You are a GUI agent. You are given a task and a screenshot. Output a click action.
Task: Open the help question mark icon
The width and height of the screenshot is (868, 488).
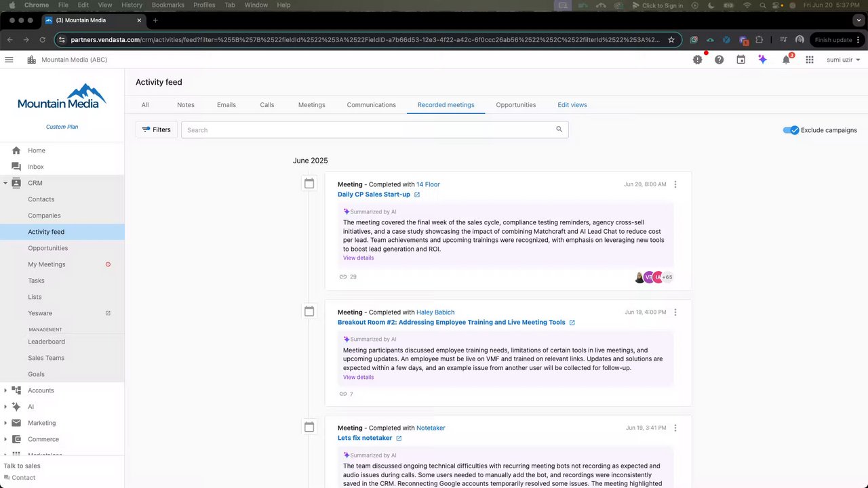719,60
